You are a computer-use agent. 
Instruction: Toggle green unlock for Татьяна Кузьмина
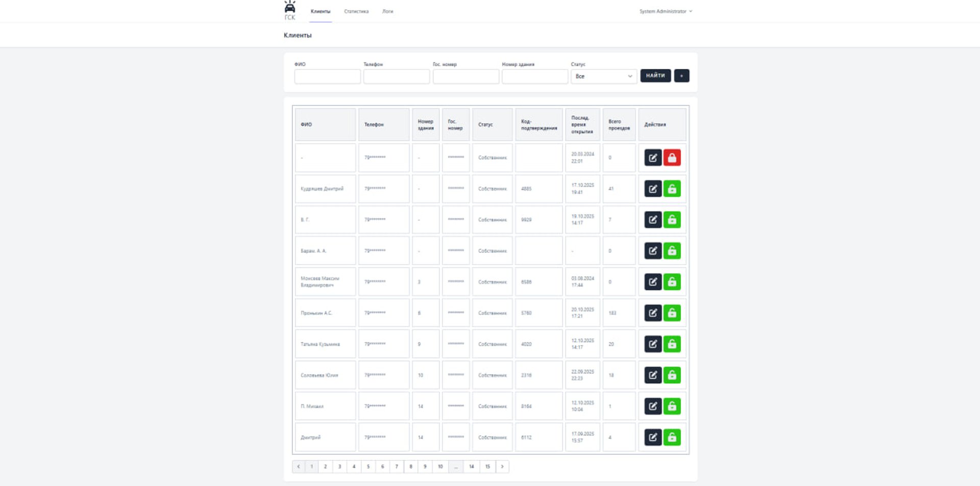coord(672,344)
